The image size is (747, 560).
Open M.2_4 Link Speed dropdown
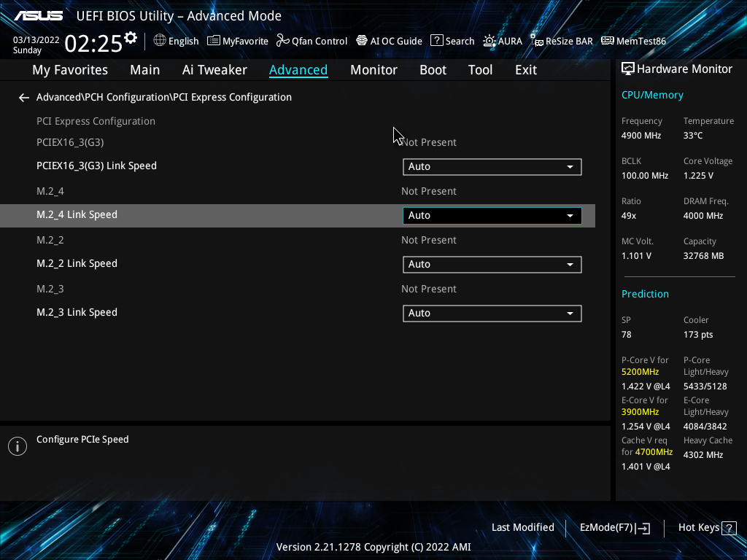(x=492, y=216)
